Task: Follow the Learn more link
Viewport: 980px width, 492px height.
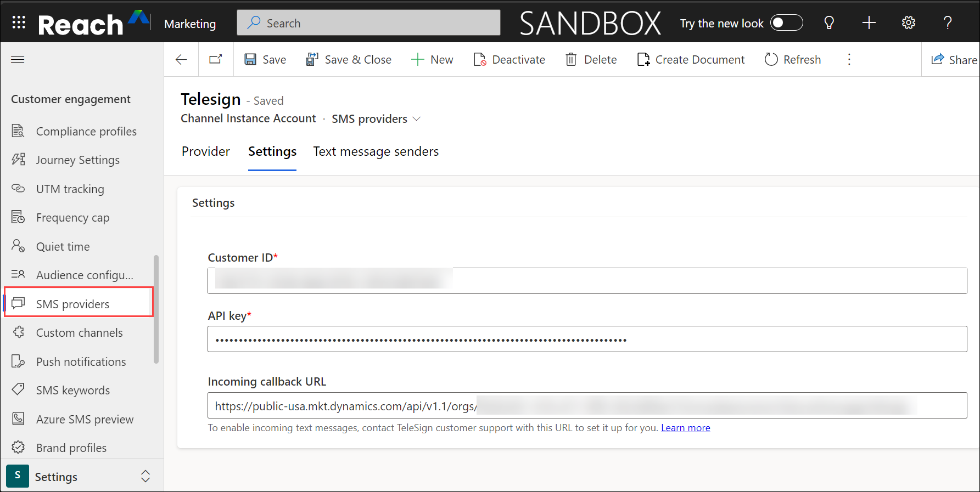Action: (x=685, y=428)
